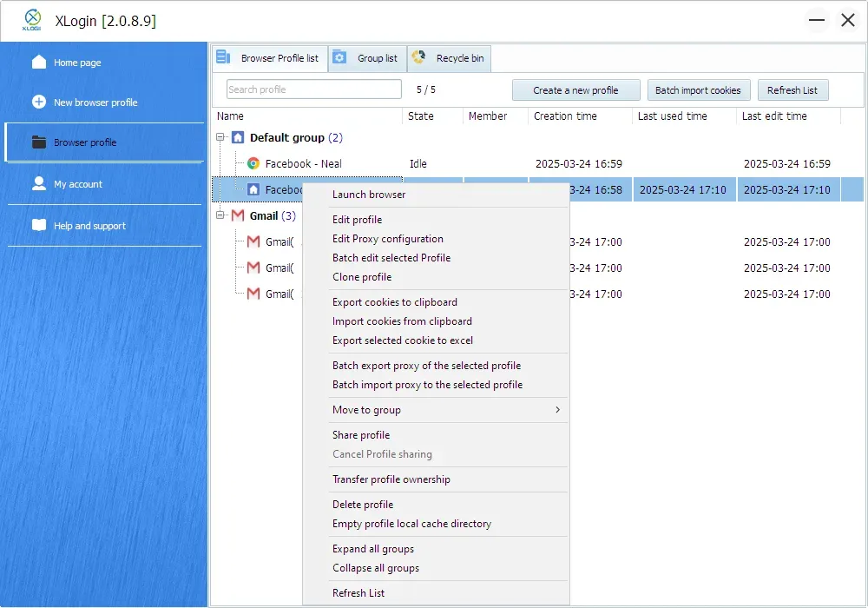Viewport: 868px width, 608px height.
Task: Click the third Gmail profile's M icon
Action: pyautogui.click(x=253, y=294)
